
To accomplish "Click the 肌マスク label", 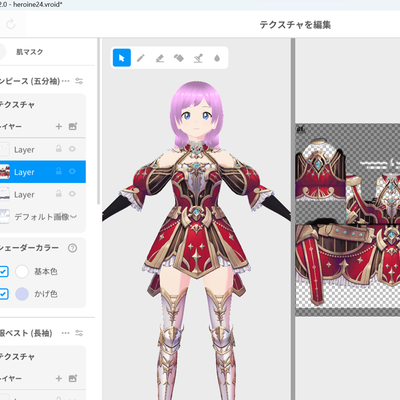I will pyautogui.click(x=30, y=52).
